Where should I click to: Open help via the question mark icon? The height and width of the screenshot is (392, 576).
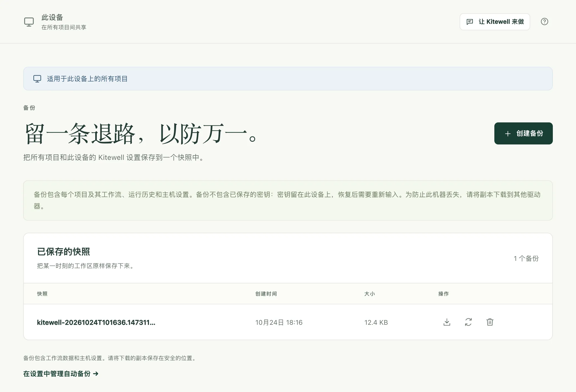tap(545, 22)
